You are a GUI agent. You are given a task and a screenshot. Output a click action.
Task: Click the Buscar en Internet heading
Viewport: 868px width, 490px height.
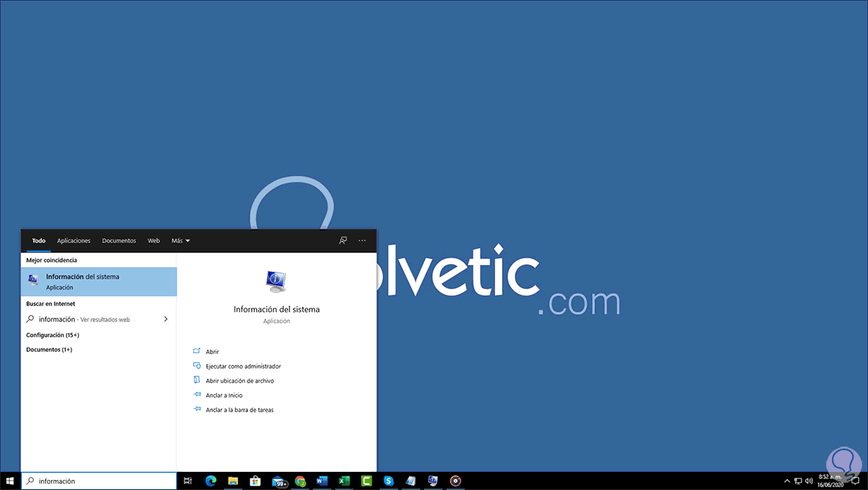point(51,304)
